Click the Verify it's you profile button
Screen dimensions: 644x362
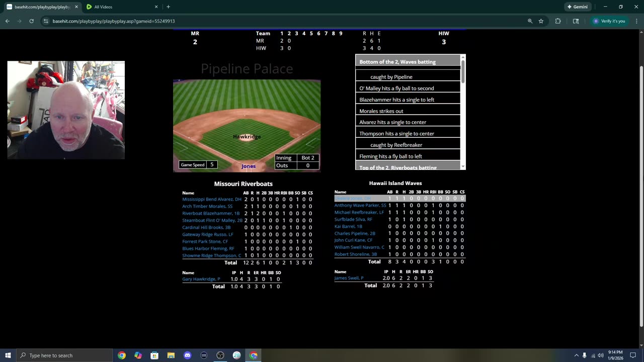pos(609,21)
